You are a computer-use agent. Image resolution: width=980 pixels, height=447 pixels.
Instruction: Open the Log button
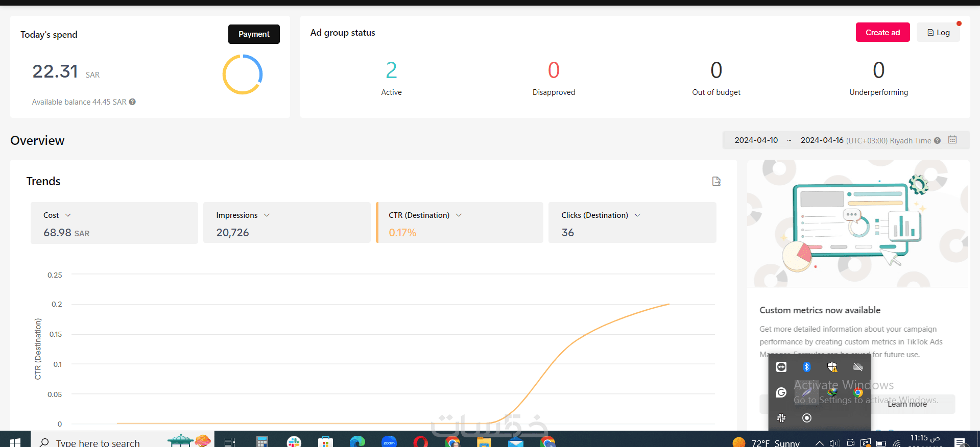938,32
